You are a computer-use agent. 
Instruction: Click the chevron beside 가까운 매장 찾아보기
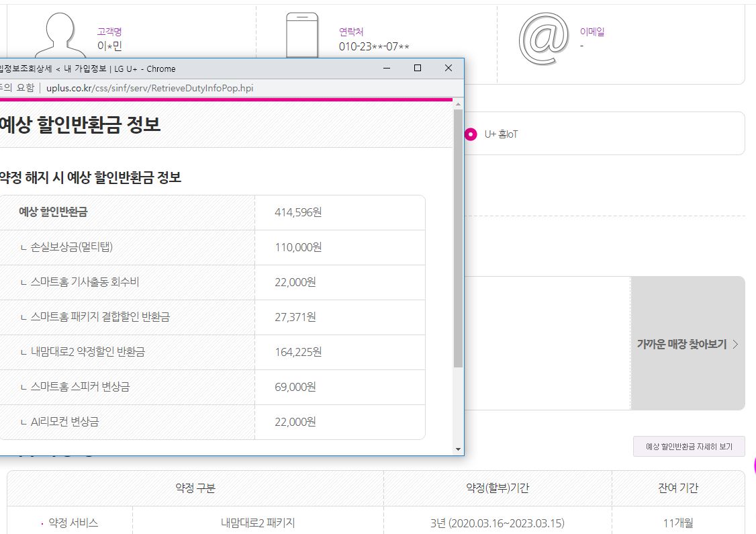pos(736,344)
